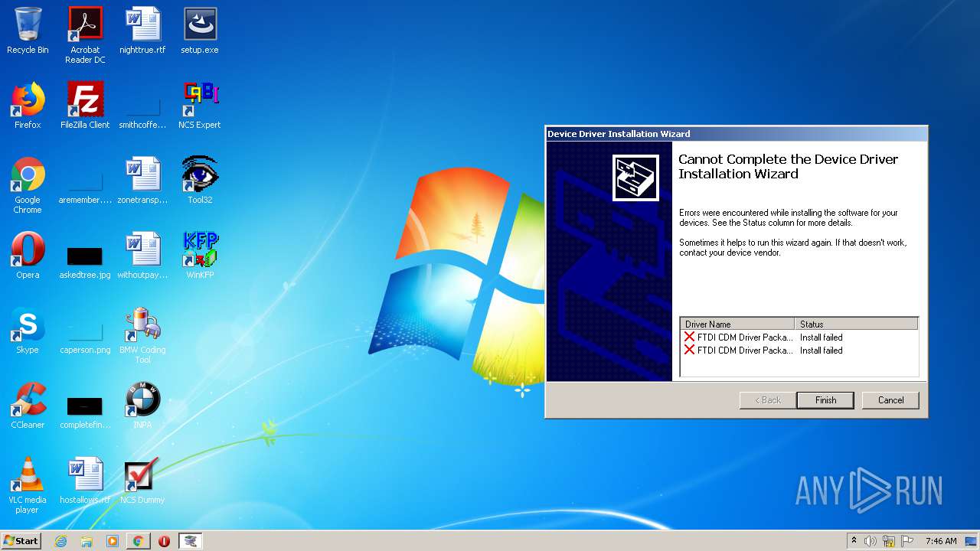Select the Firefox desktop shortcut
Screen dimensions: 980x551
(28, 106)
